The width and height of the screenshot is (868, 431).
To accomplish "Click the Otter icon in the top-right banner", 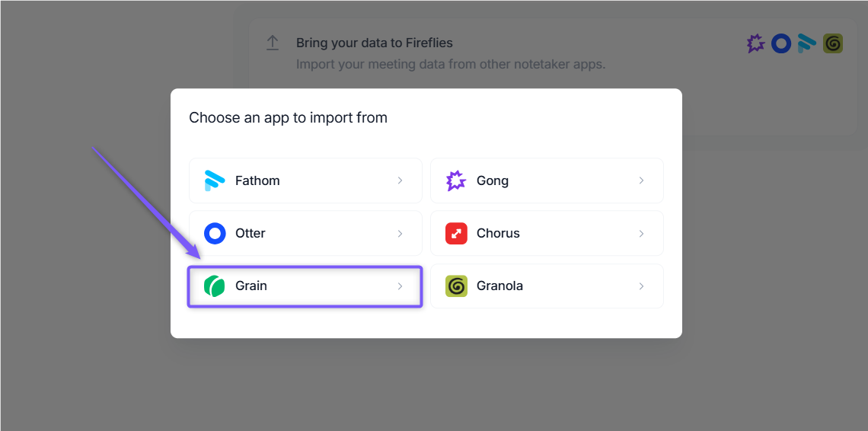I will [x=781, y=43].
